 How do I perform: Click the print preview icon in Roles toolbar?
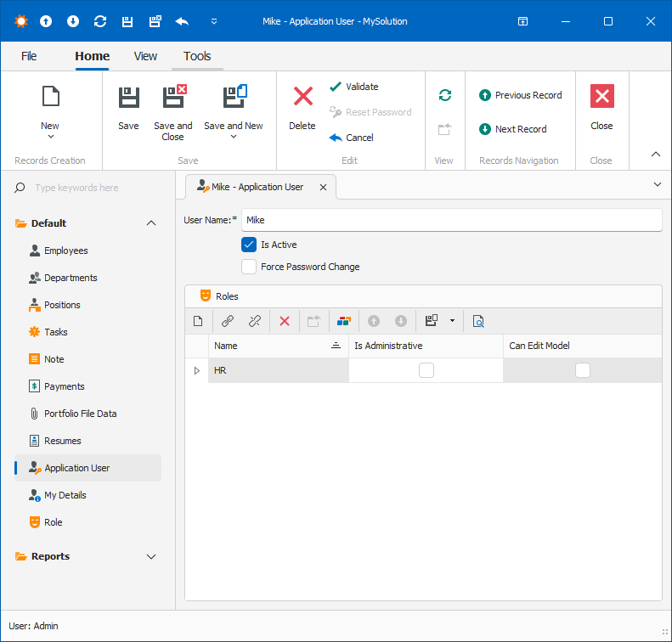[478, 321]
